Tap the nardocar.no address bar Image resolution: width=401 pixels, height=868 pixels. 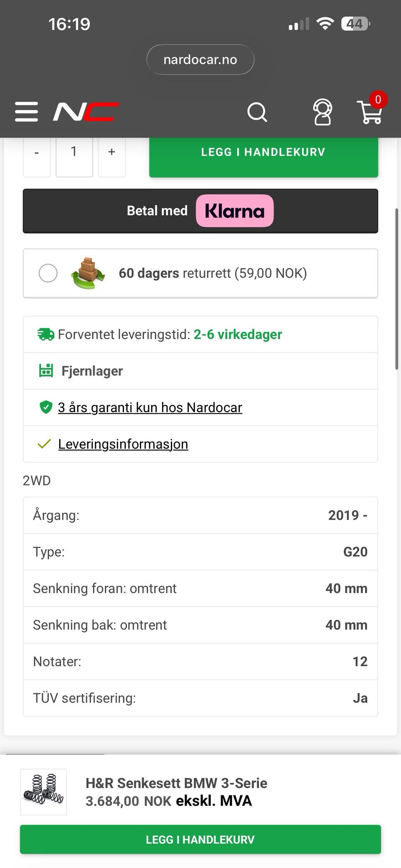(200, 59)
